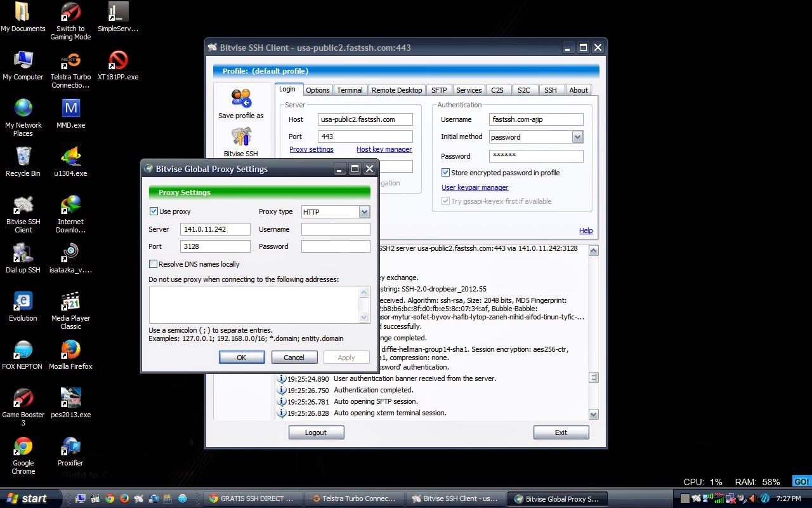Focus the proxy Password field
Screen dimensions: 812x508
tap(336, 246)
